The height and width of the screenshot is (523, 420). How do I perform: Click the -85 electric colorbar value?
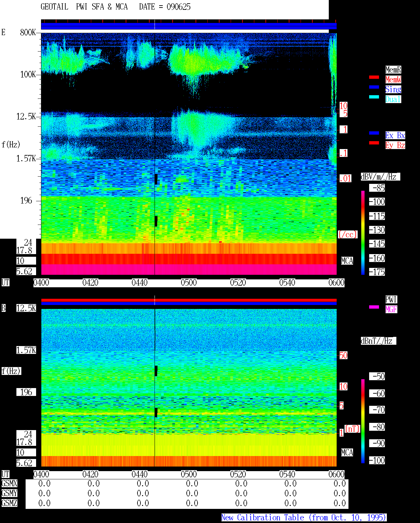(x=377, y=188)
